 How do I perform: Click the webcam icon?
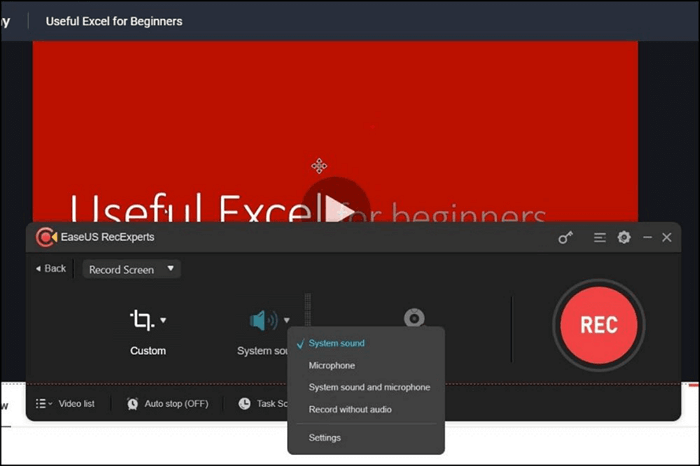[x=414, y=318]
